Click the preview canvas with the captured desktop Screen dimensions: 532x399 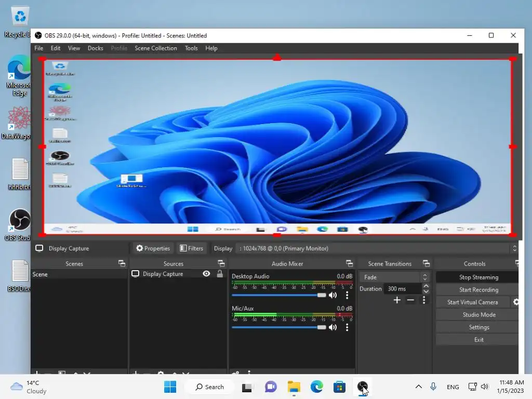coord(277,147)
